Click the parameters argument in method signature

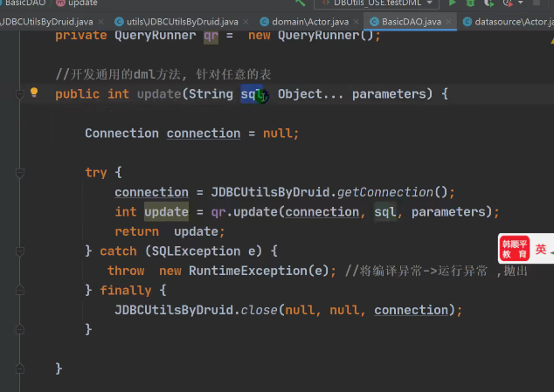click(x=389, y=94)
